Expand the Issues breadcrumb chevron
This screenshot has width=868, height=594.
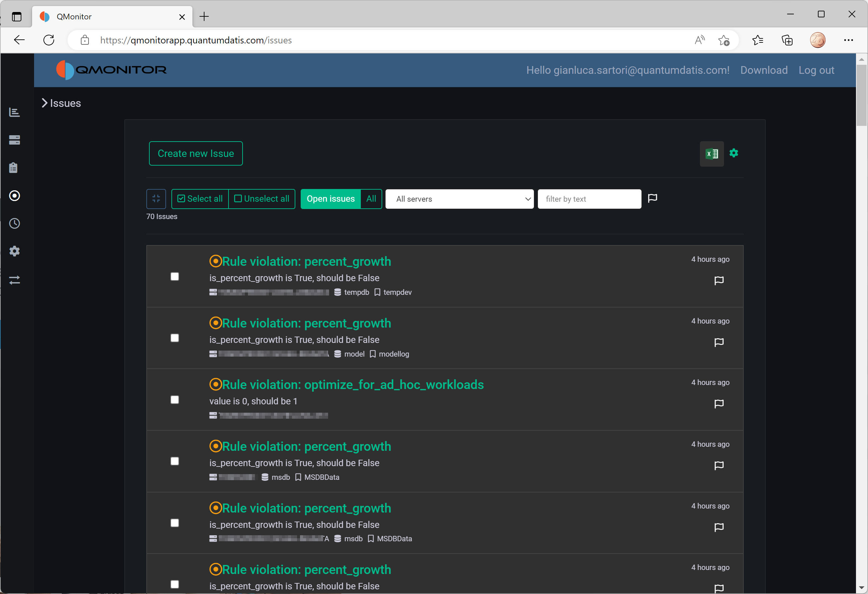(x=44, y=103)
